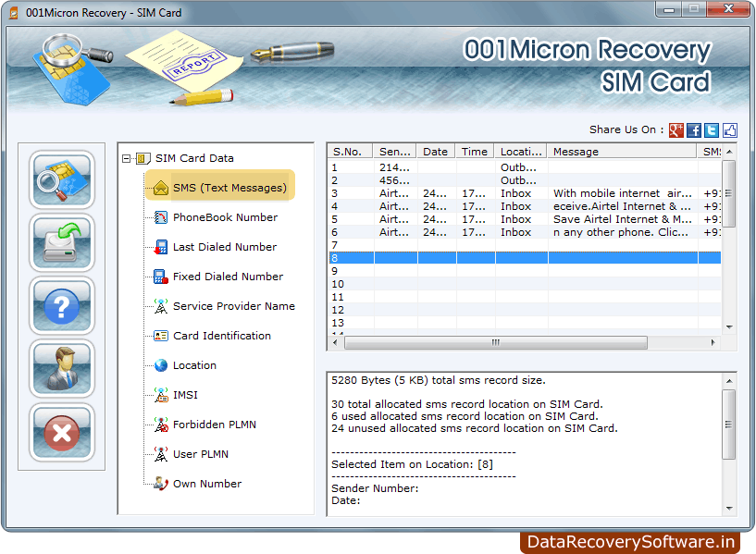Sort by the Message column header
Screen dimensions: 756x554
point(623,152)
